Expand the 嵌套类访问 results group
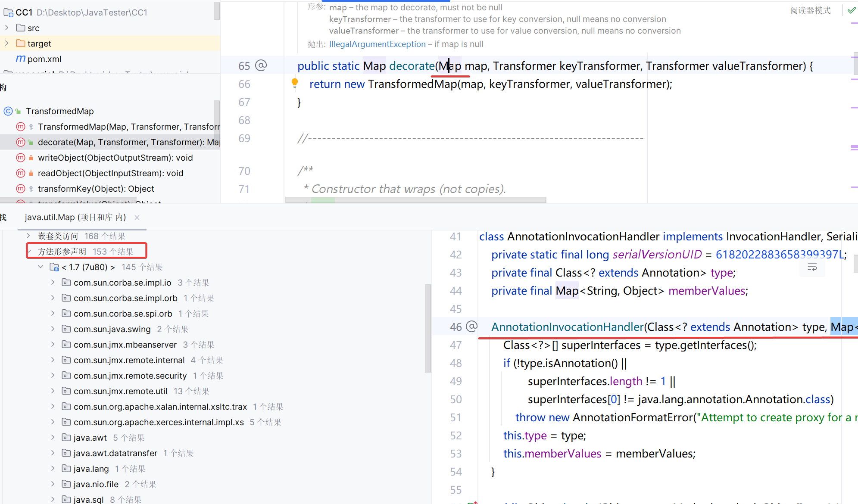Image resolution: width=858 pixels, height=504 pixels. click(28, 236)
